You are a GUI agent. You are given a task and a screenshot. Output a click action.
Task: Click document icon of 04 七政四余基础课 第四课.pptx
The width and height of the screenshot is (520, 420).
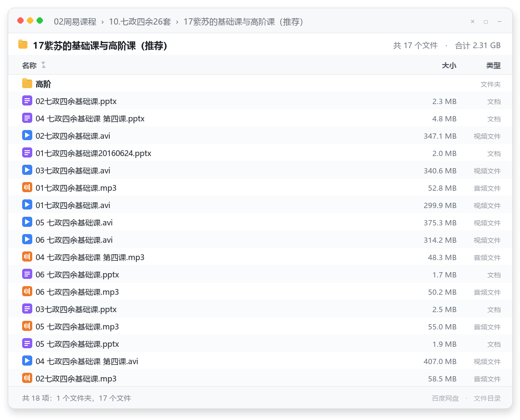[27, 118]
